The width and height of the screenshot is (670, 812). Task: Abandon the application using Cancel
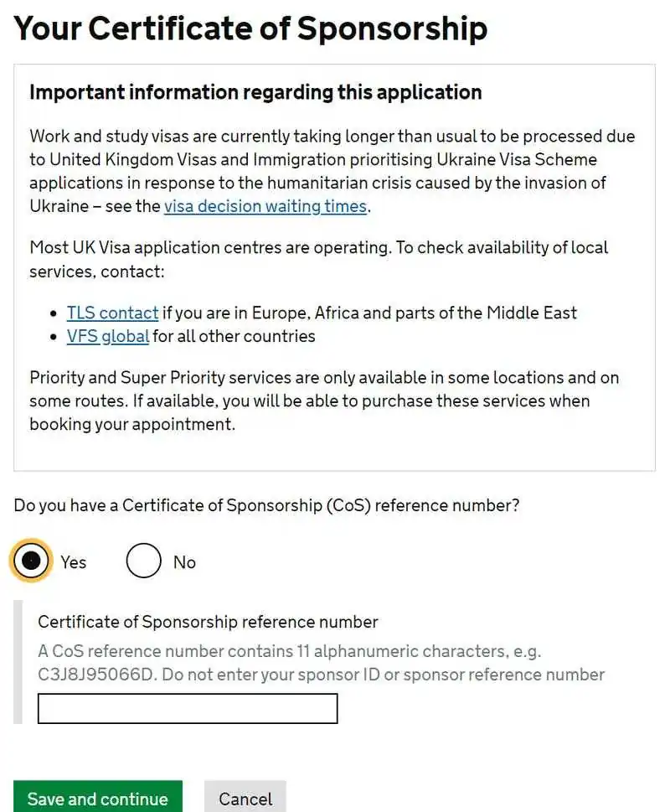pos(245,798)
